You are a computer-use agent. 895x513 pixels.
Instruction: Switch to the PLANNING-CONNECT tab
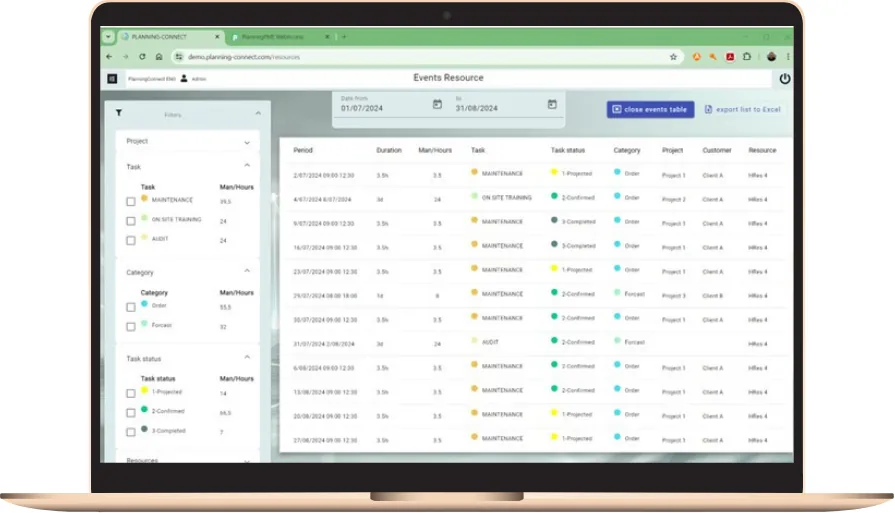170,37
